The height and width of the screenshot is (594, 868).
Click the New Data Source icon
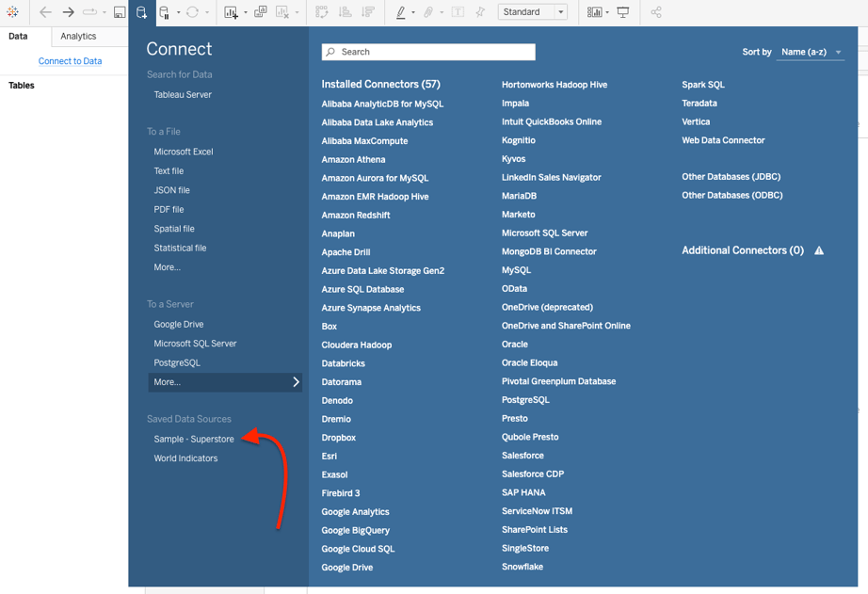[141, 12]
